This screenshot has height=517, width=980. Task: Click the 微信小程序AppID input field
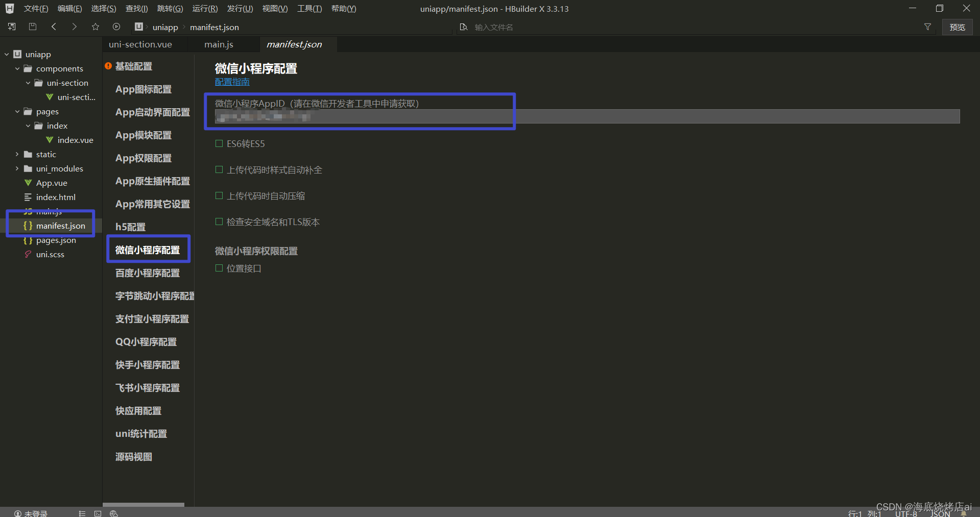pos(587,116)
